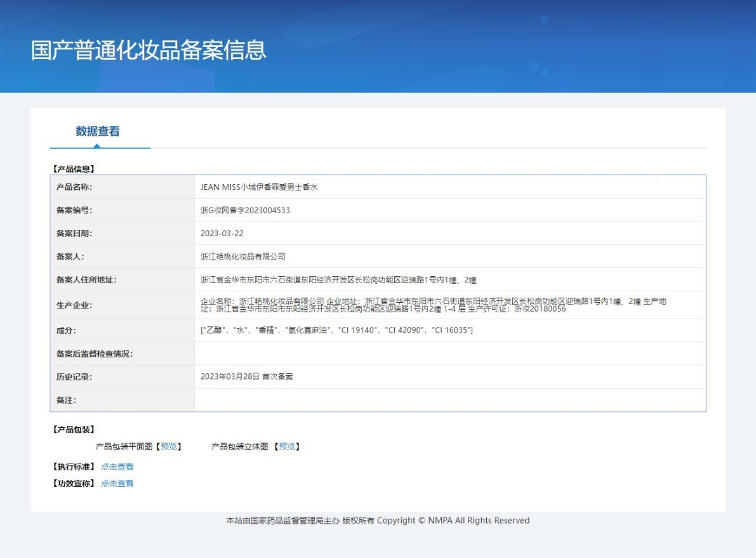Click the 国产普通化妆品备案信息 page title
This screenshot has width=756, height=558.
(149, 50)
